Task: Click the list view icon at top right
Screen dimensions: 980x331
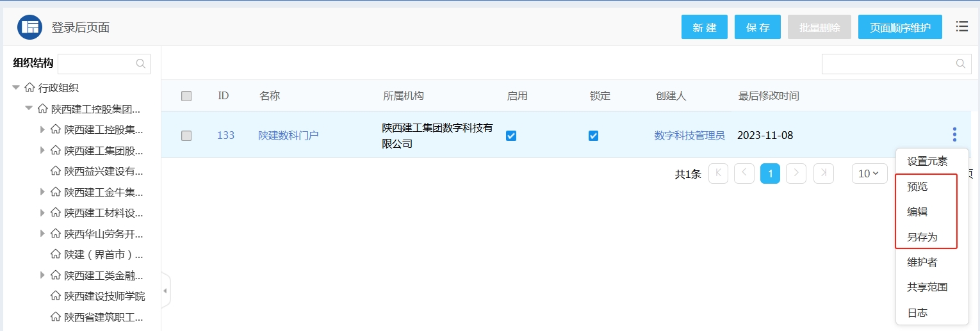Action: coord(961,26)
